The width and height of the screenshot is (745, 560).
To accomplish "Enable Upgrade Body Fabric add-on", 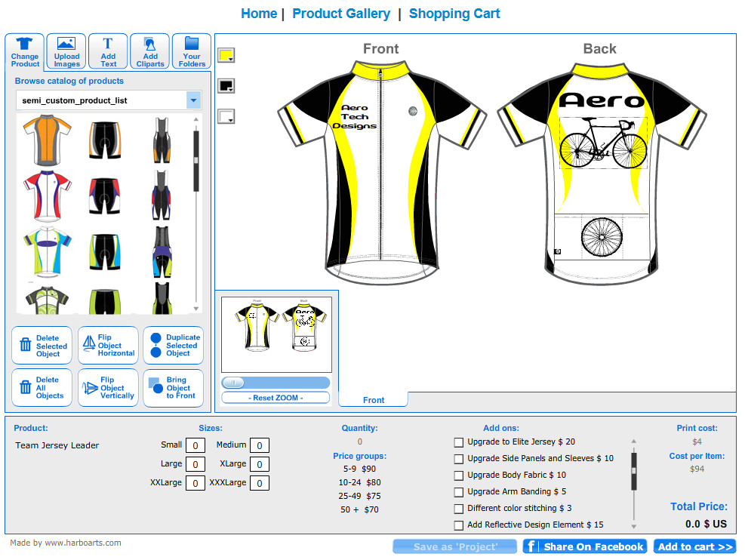I will (x=458, y=475).
